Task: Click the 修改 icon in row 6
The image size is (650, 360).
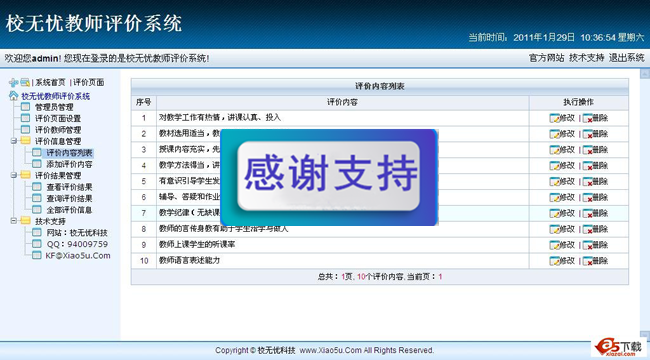Action: (x=554, y=197)
